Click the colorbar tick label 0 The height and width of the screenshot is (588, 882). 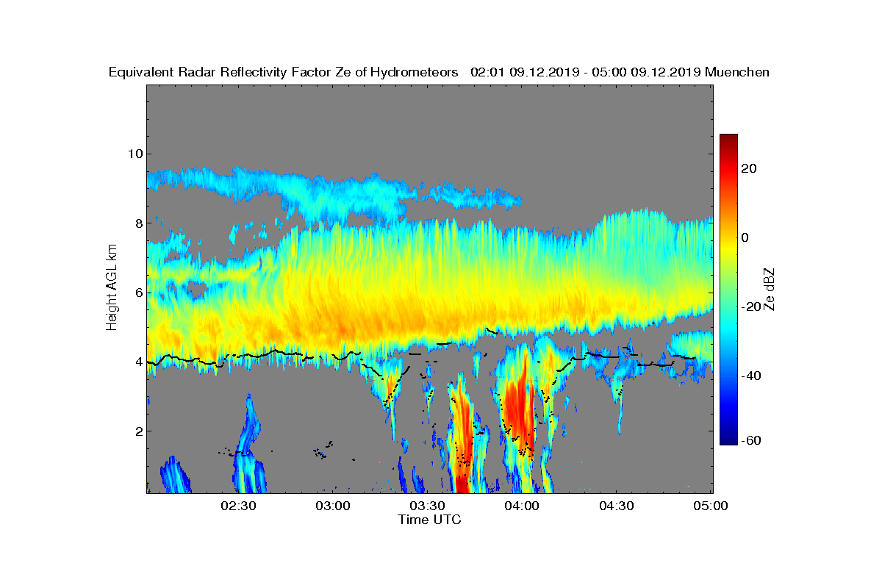746,237
